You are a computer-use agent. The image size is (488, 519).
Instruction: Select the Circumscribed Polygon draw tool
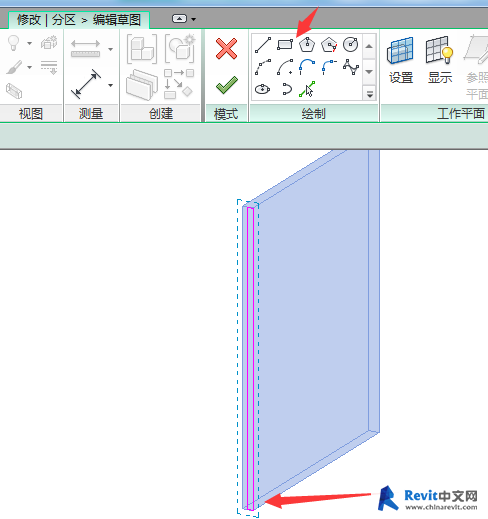[329, 45]
